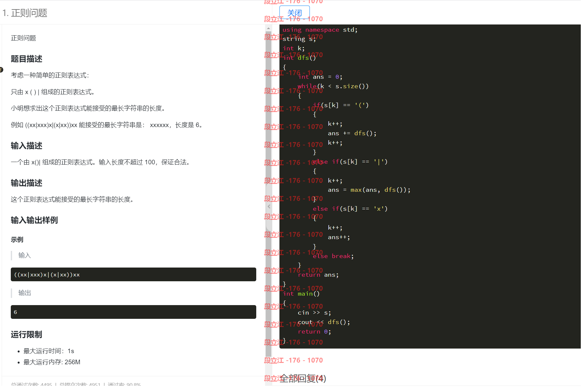Click the '示例' subheading
Viewport: 587px width, 392px height.
pyautogui.click(x=17, y=239)
